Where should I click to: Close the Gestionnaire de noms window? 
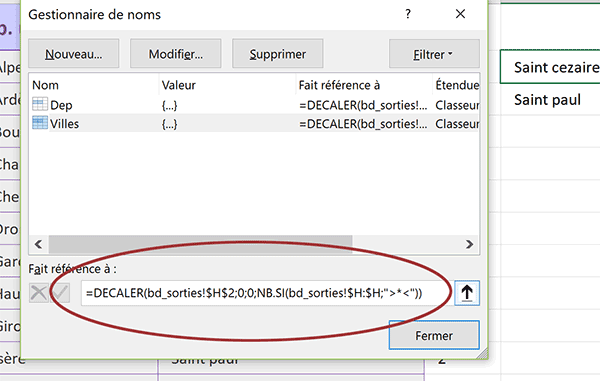(x=460, y=14)
